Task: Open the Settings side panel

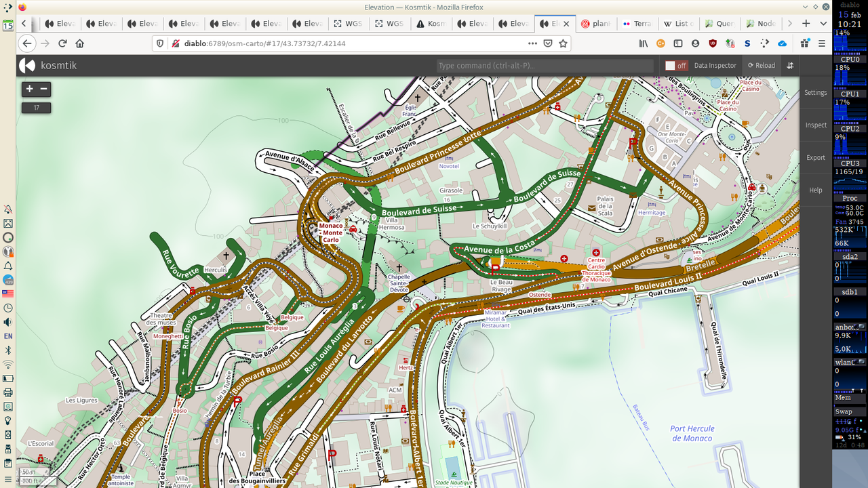Action: point(816,93)
